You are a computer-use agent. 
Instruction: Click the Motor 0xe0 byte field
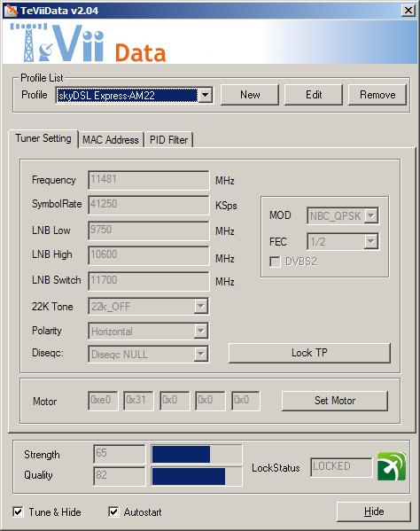103,401
